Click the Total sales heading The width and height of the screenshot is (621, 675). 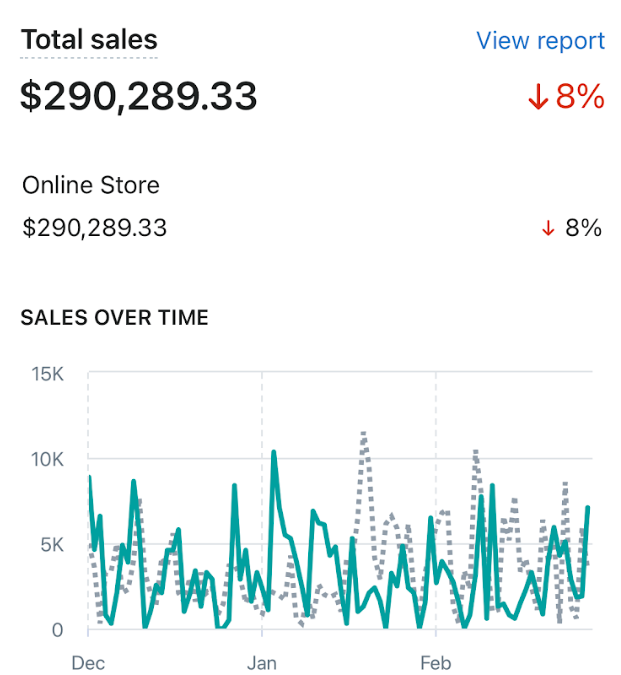click(x=89, y=40)
